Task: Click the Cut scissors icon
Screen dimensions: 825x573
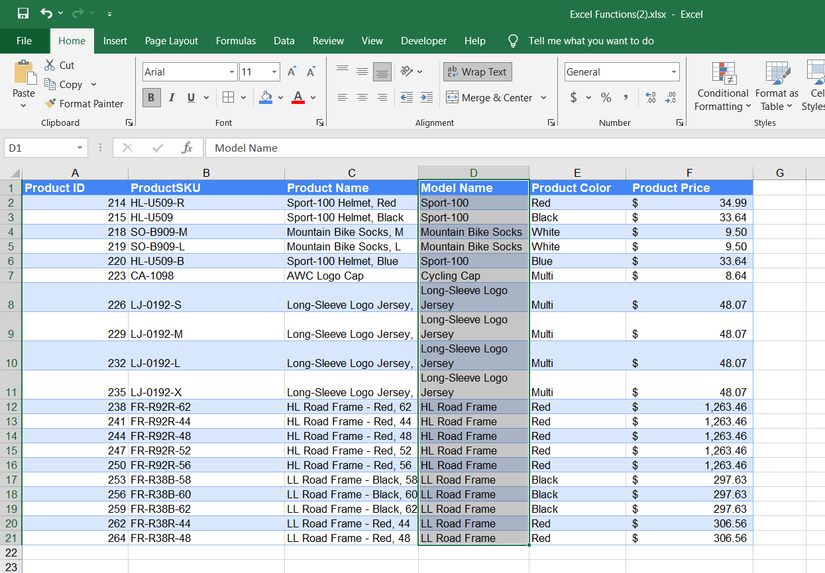Action: [51, 65]
